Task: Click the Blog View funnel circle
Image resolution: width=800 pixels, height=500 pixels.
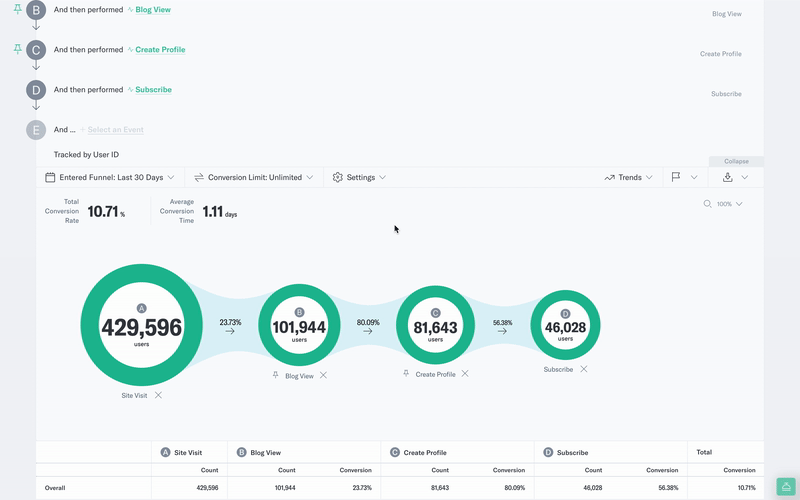Action: tap(299, 325)
